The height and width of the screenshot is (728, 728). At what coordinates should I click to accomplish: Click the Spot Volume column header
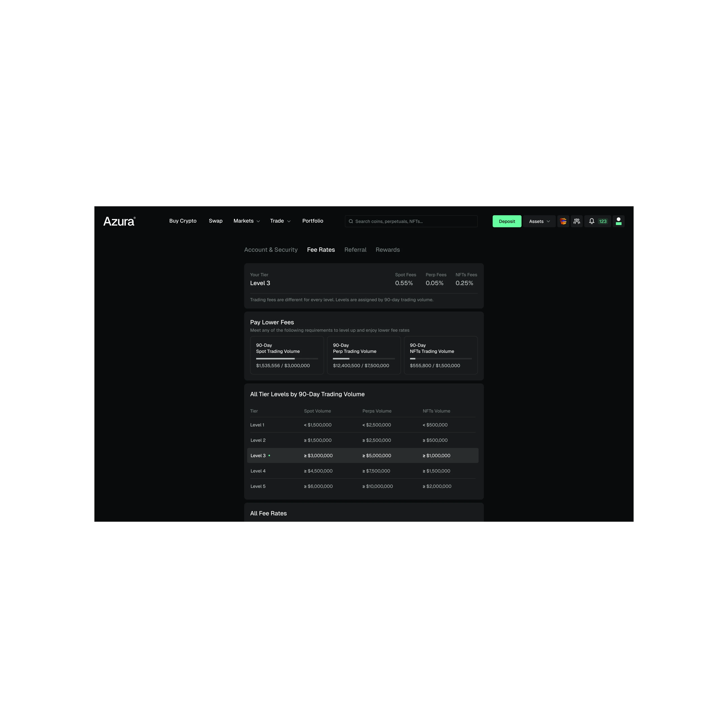click(317, 411)
